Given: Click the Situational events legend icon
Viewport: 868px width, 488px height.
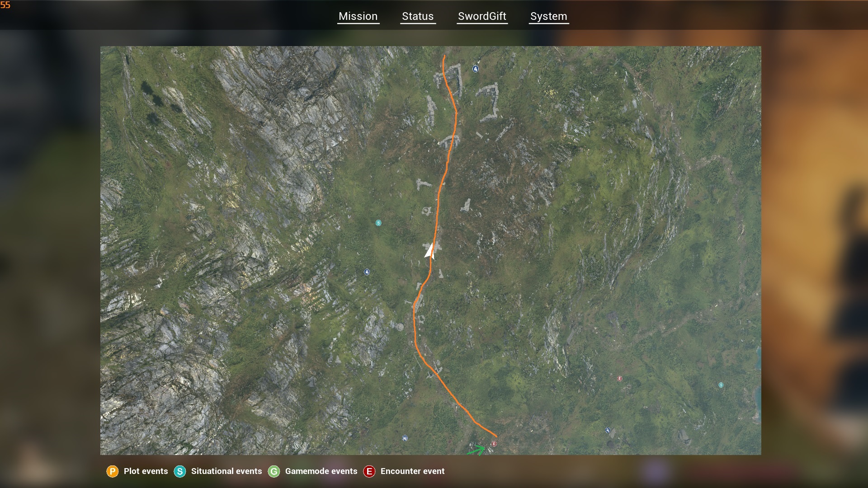Looking at the screenshot, I should [x=180, y=472].
